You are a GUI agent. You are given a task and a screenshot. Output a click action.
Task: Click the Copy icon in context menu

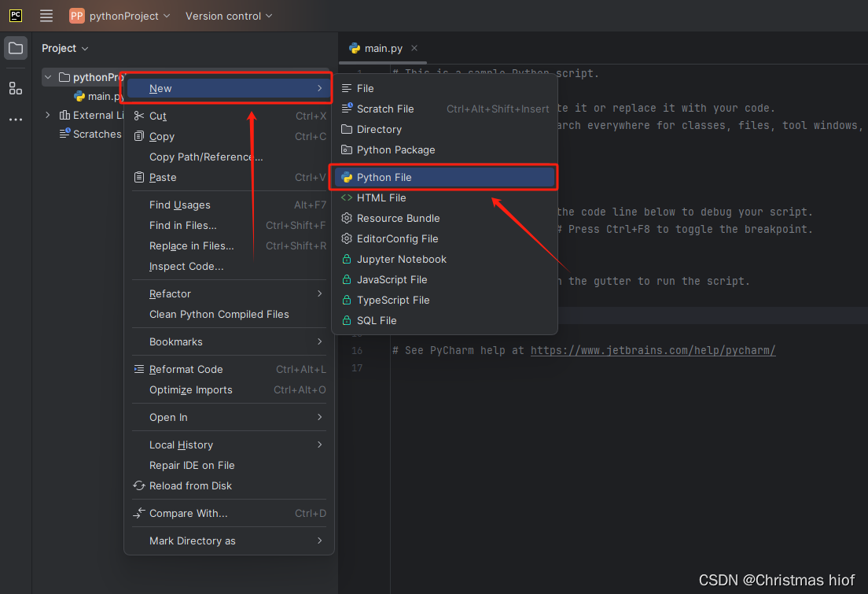pos(139,136)
